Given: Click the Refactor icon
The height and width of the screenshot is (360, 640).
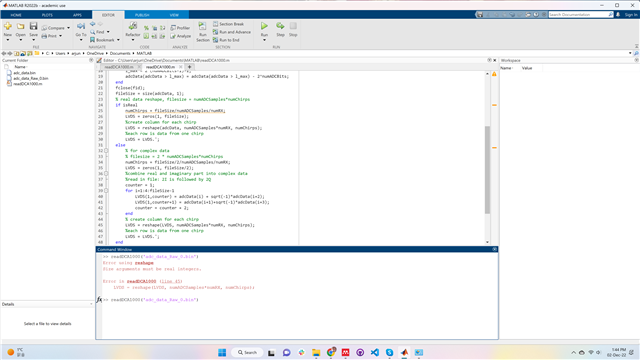Looking at the screenshot, I should 133,27.
